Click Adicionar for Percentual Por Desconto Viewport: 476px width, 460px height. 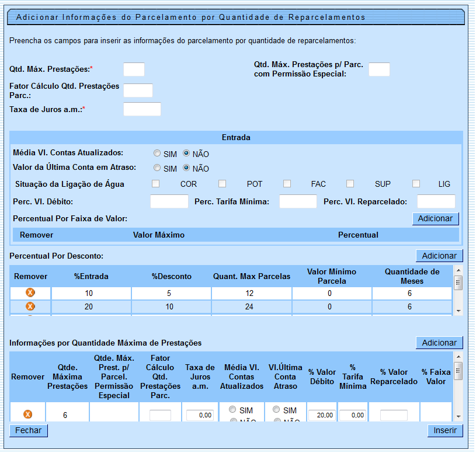click(439, 256)
